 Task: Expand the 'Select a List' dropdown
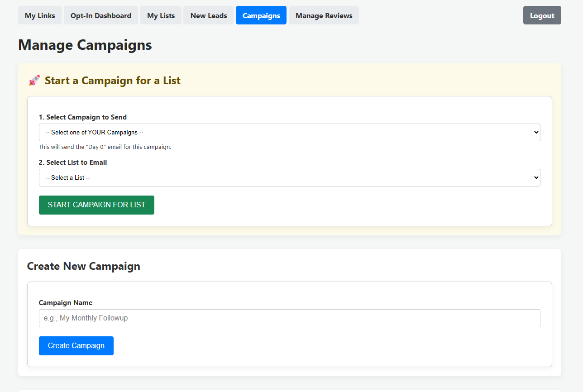point(289,177)
